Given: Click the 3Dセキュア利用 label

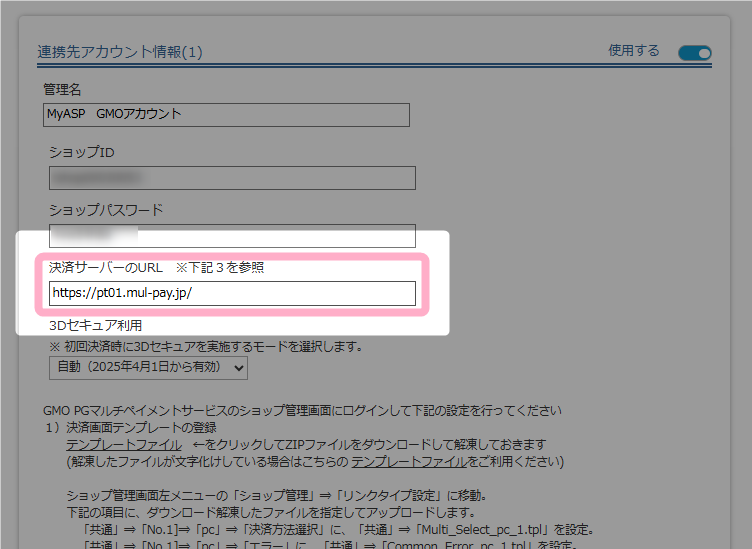Looking at the screenshot, I should coord(96,325).
